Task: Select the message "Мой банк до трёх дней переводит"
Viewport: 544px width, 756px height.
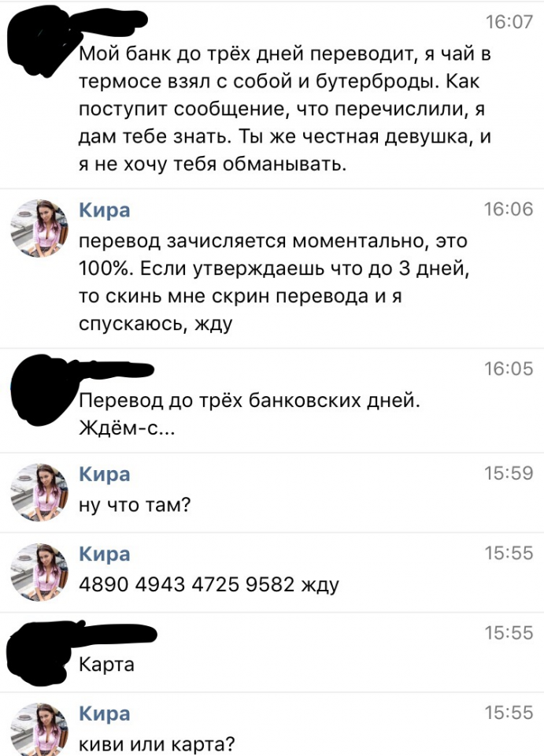Action: point(285,109)
